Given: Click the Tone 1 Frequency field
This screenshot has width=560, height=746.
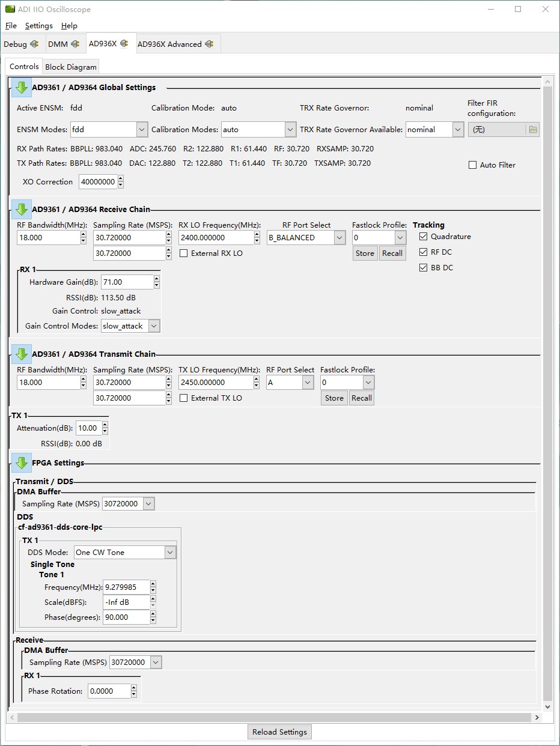Looking at the screenshot, I should pyautogui.click(x=126, y=587).
